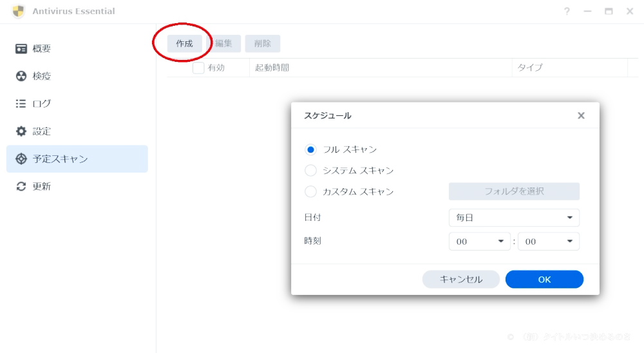Switch to the ログ page

[x=77, y=104]
